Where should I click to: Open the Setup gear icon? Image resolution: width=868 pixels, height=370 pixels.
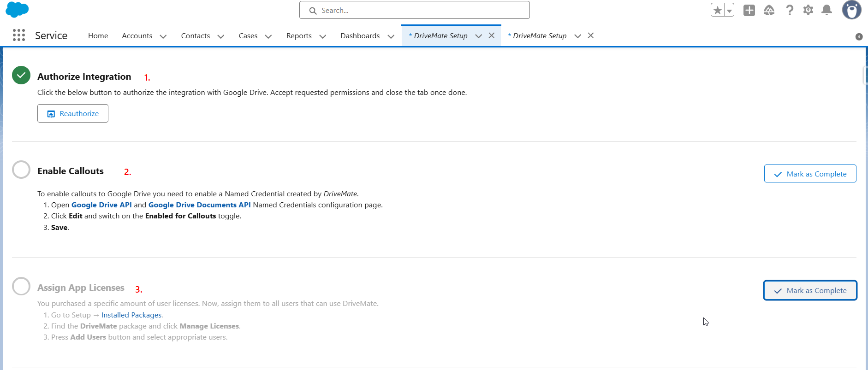[x=808, y=10]
